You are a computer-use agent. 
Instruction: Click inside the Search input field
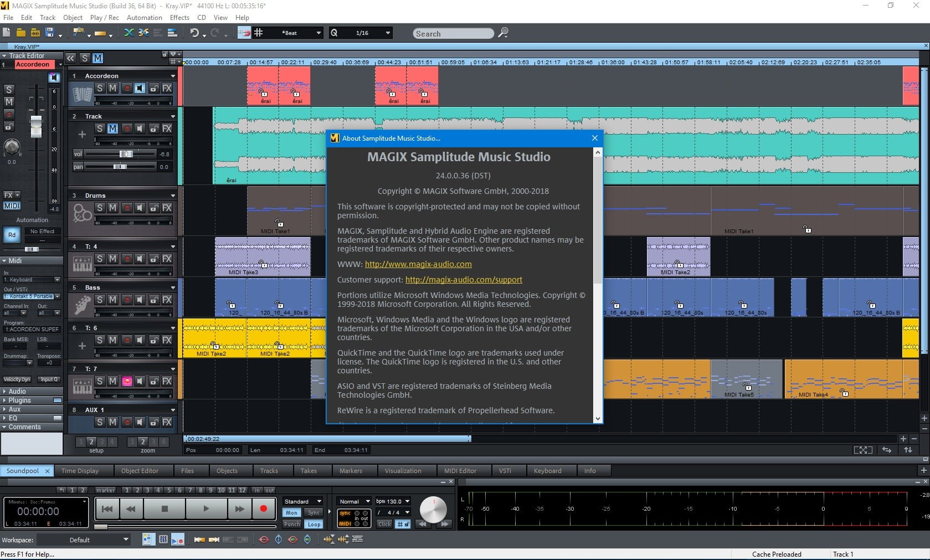(453, 33)
